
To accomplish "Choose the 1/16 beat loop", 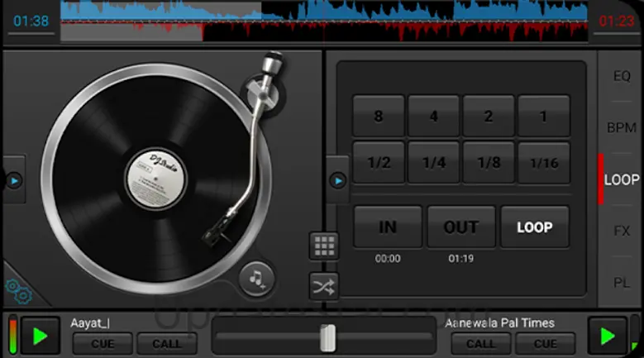I will pyautogui.click(x=543, y=163).
